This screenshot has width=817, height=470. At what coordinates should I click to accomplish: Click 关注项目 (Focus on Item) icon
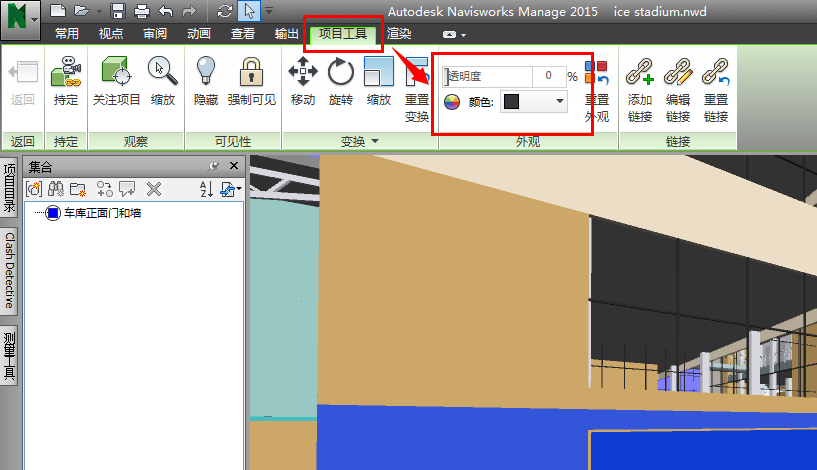[117, 72]
